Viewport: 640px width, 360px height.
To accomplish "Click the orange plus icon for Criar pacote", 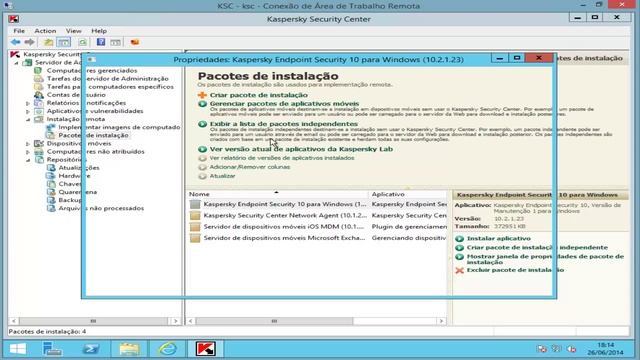I will pos(202,95).
